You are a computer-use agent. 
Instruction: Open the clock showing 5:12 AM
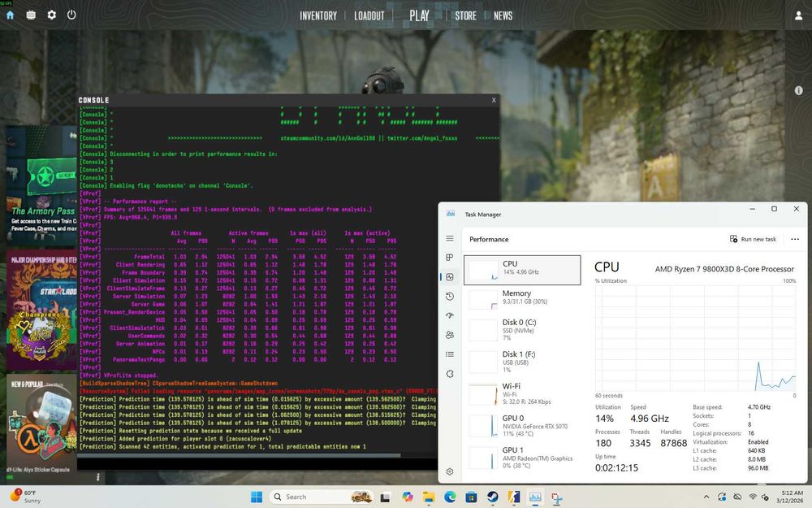click(x=791, y=497)
